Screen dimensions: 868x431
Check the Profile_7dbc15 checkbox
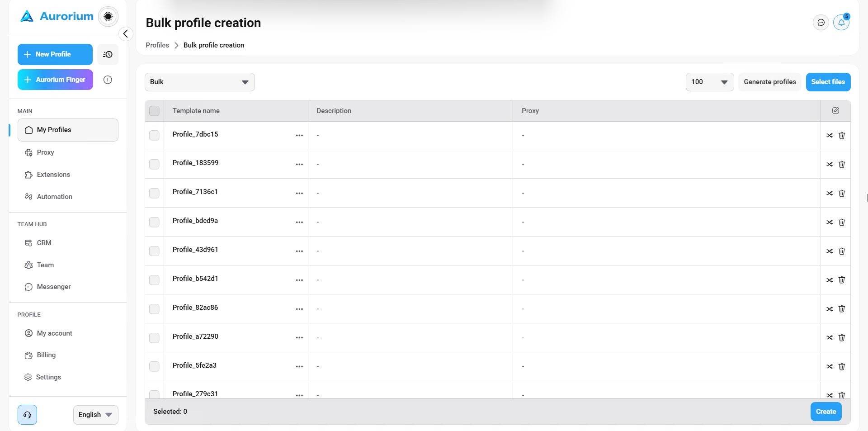pyautogui.click(x=154, y=135)
